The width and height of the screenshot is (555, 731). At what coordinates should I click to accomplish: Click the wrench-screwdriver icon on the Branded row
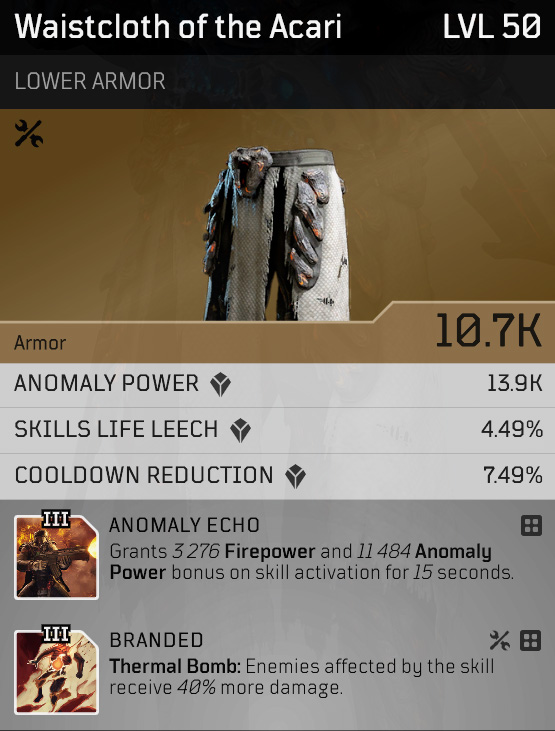(x=500, y=641)
